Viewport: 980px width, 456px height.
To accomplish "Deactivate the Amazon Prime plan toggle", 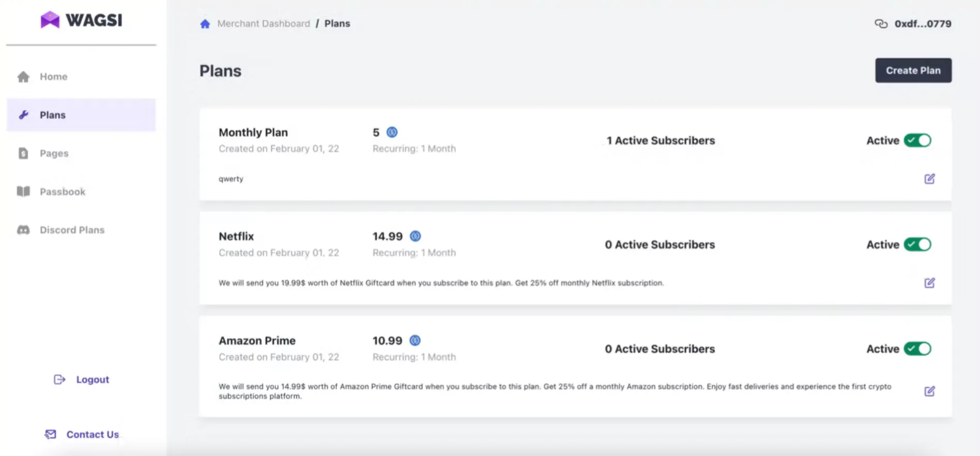I will pos(917,349).
